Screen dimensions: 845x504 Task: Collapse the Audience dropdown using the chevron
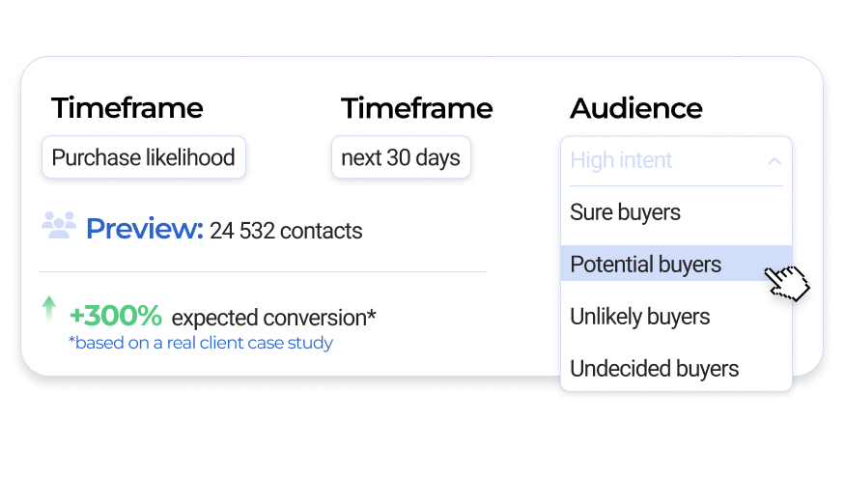774,161
